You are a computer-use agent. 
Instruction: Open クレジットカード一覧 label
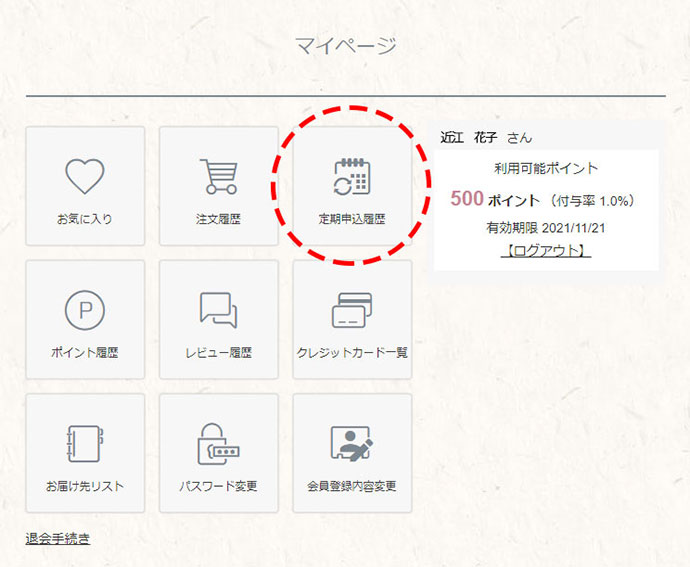pyautogui.click(x=352, y=353)
